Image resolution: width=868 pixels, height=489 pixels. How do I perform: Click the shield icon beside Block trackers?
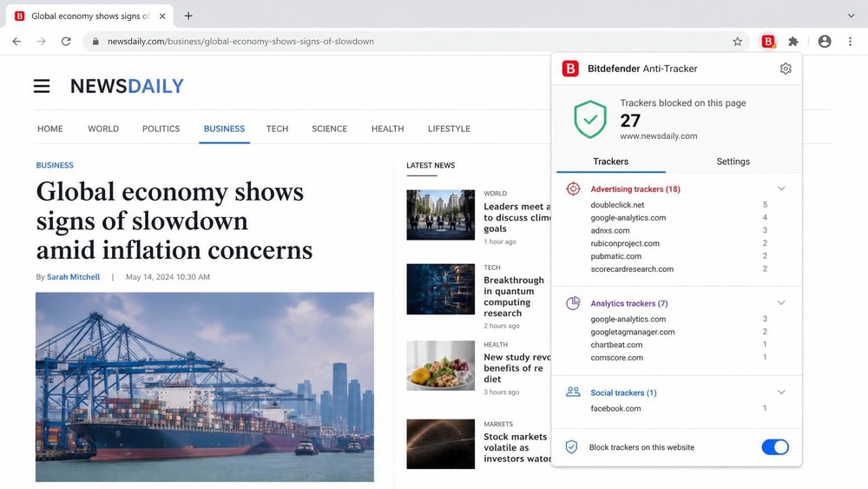click(571, 447)
